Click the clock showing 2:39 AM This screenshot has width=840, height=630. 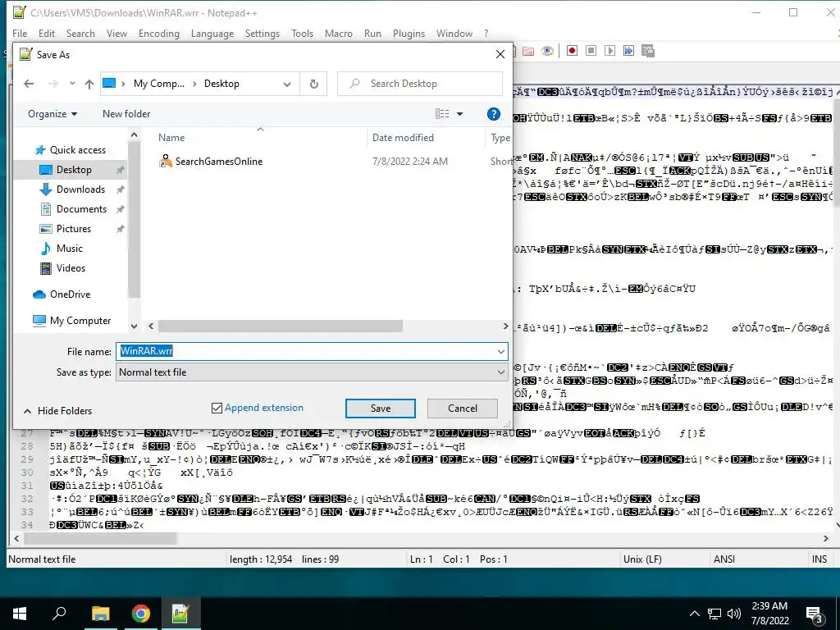point(769,606)
